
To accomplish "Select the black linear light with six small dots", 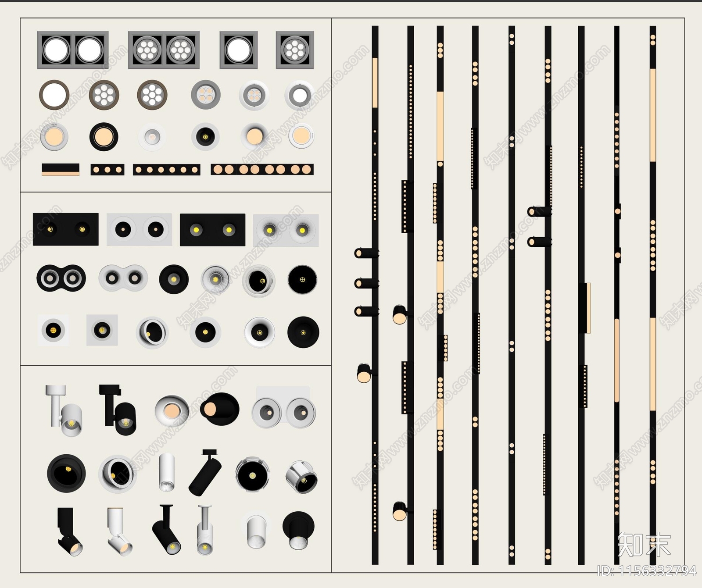I will click(x=167, y=170).
